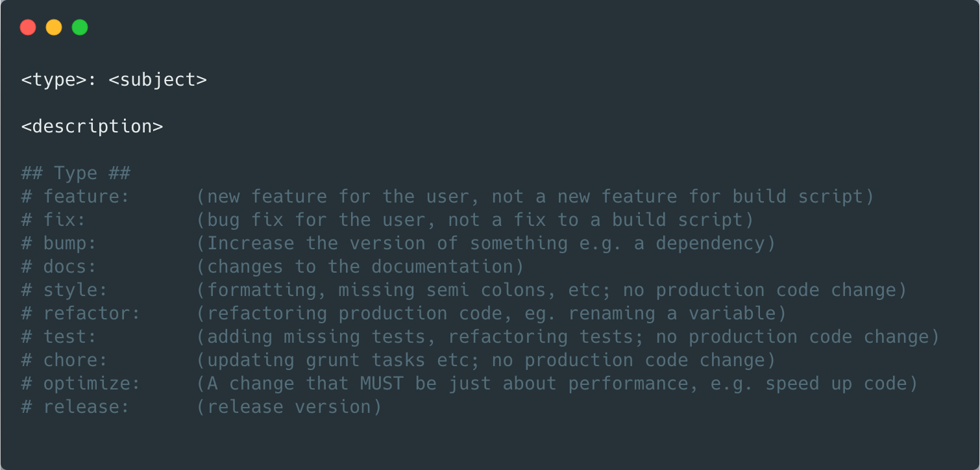Click the 'bump:' type keyword
Viewport: 980px width, 470px height.
(x=70, y=243)
